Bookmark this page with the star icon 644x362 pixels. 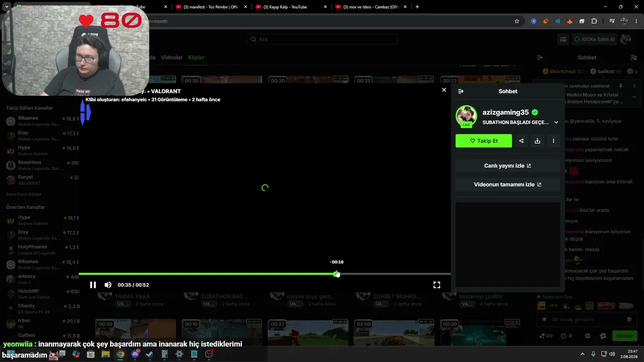pyautogui.click(x=517, y=21)
